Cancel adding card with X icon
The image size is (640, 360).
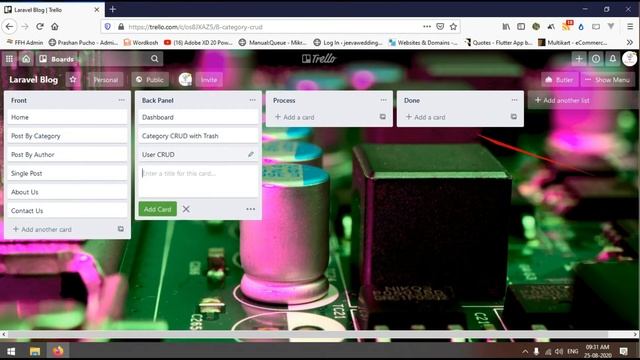(186, 209)
